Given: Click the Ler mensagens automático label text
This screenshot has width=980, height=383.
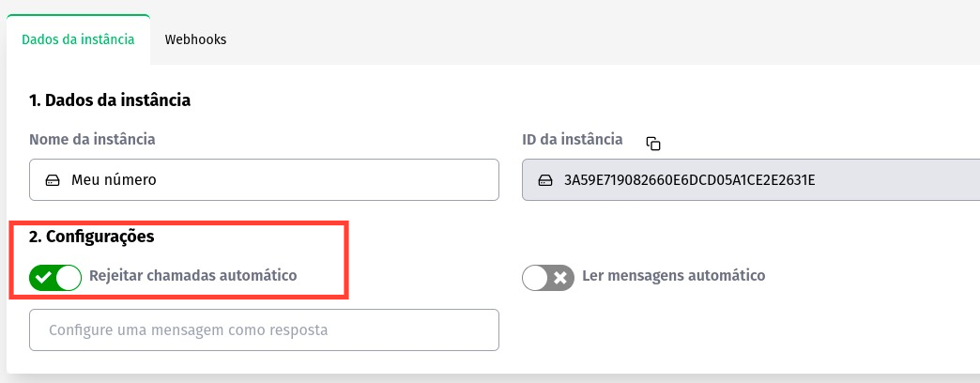Looking at the screenshot, I should pos(674,276).
